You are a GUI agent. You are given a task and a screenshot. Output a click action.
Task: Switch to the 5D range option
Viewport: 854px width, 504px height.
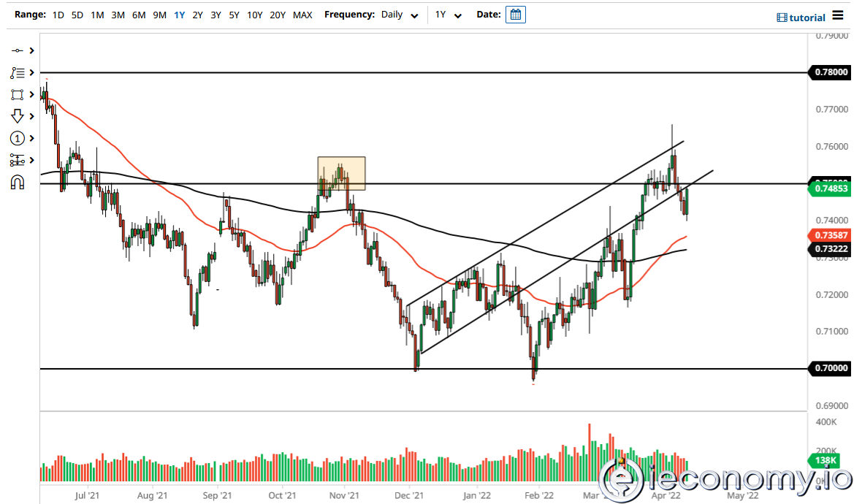77,14
